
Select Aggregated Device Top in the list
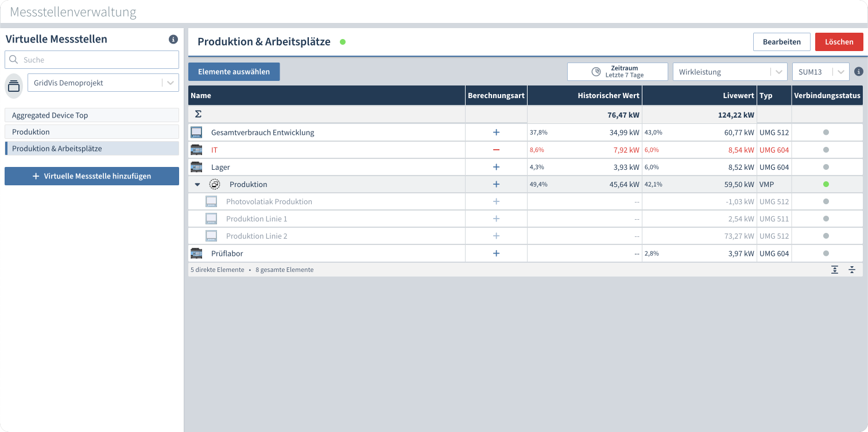point(92,115)
